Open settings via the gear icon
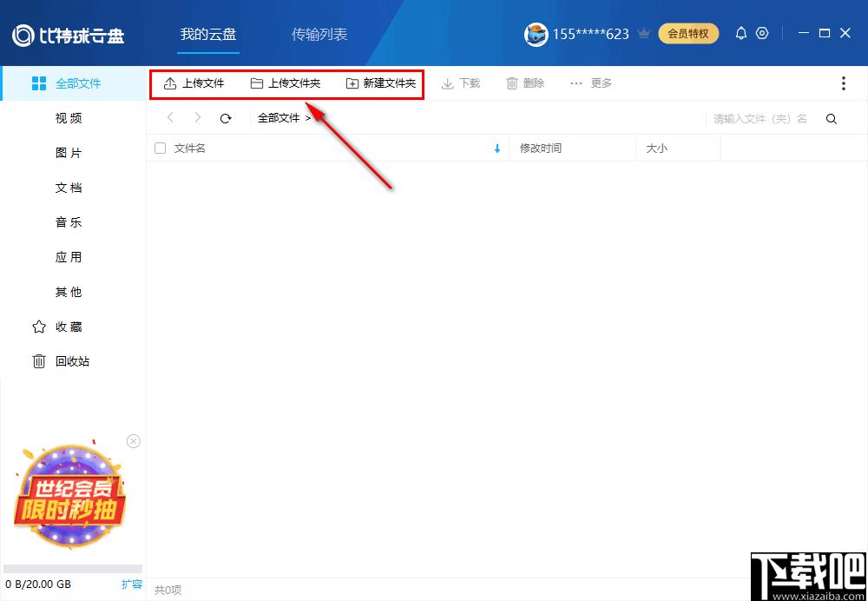868x601 pixels. [762, 34]
